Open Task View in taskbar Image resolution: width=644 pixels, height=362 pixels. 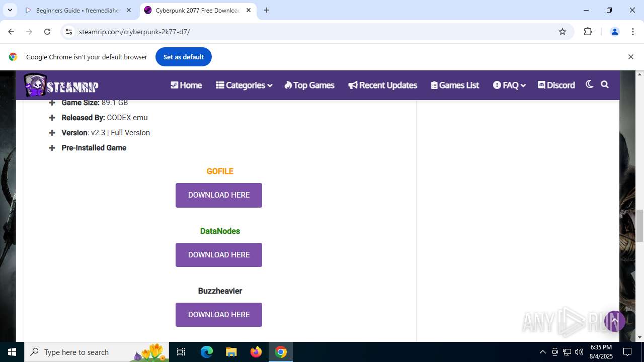point(181,352)
